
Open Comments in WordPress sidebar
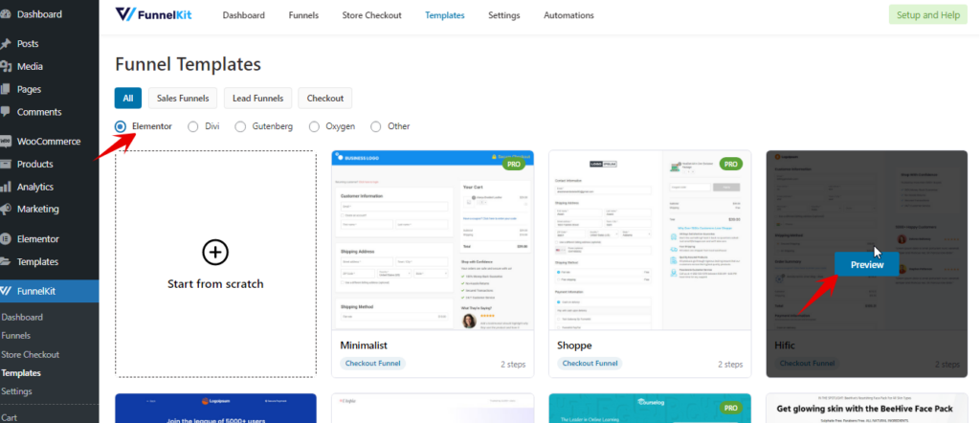click(39, 112)
